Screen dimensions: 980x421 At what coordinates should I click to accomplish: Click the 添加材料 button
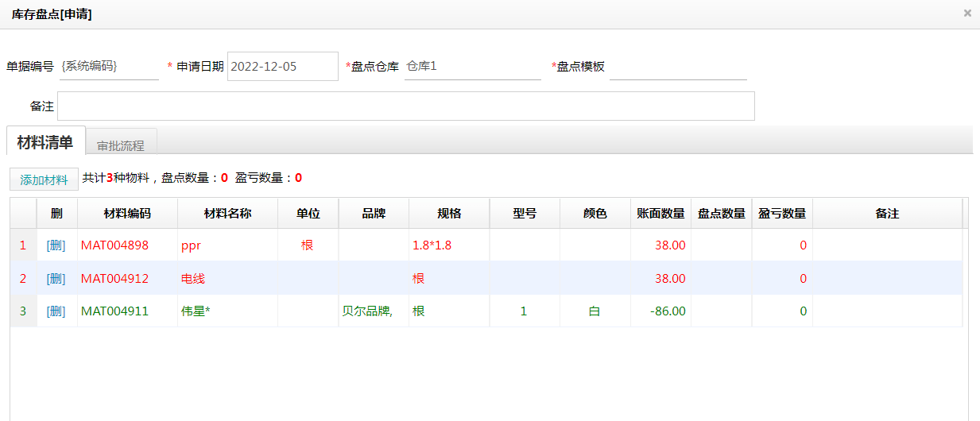(44, 180)
